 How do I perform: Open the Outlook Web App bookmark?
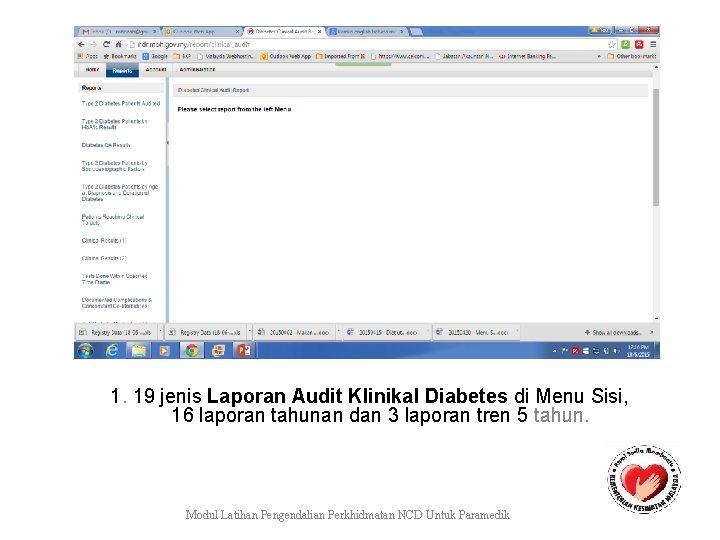(286, 56)
